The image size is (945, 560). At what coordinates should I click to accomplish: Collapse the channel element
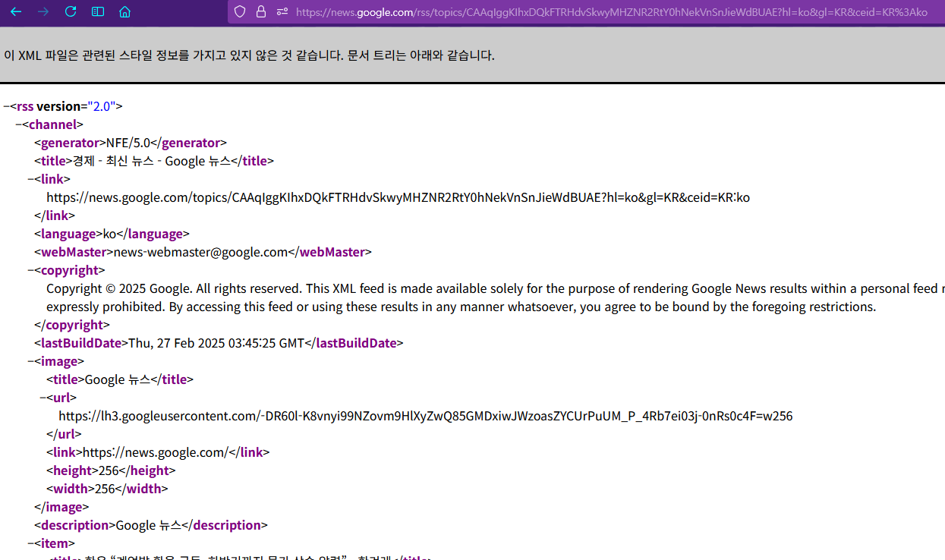18,124
